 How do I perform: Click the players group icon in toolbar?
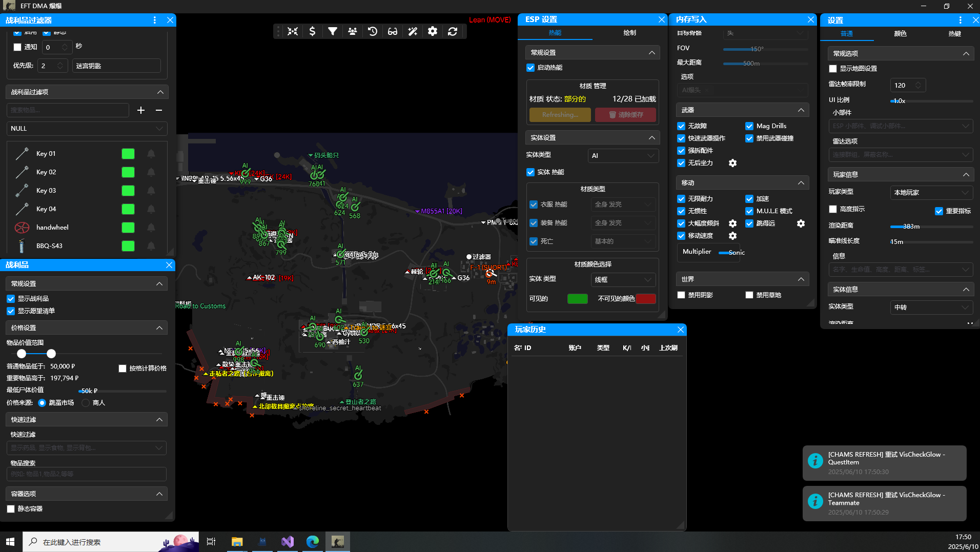click(352, 31)
